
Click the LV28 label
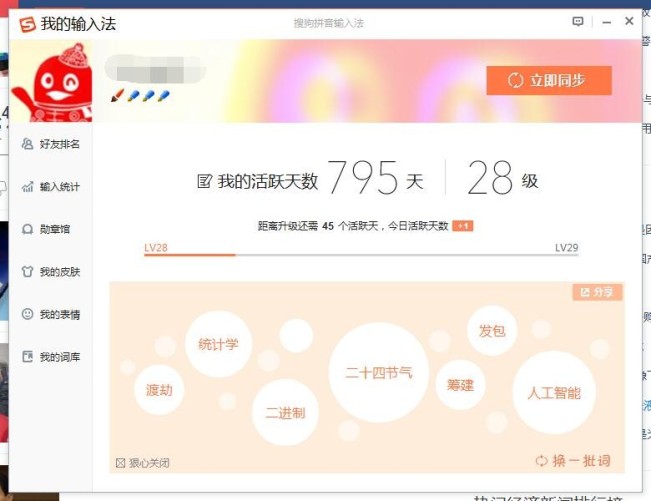156,248
